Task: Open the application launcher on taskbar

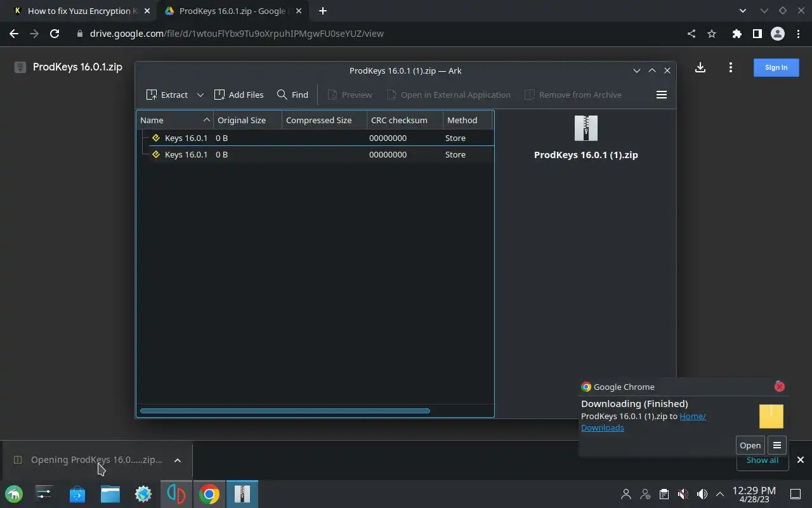Action: 14,494
